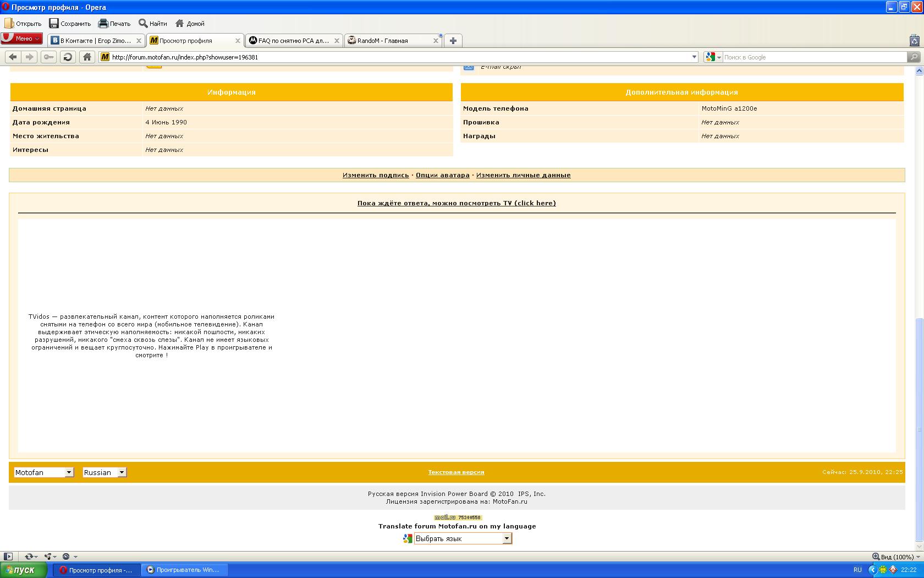Open the Выбрать язык translate dropdown
The width and height of the screenshot is (924, 578).
tap(463, 538)
